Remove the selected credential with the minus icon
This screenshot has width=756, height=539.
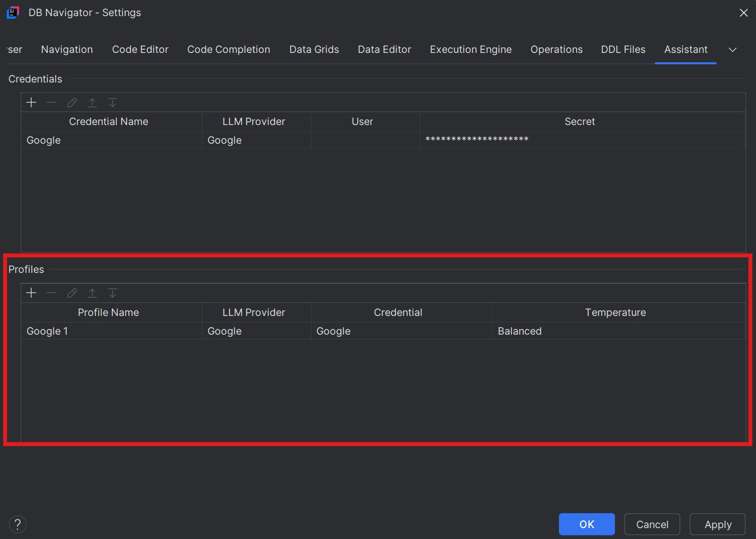click(51, 103)
